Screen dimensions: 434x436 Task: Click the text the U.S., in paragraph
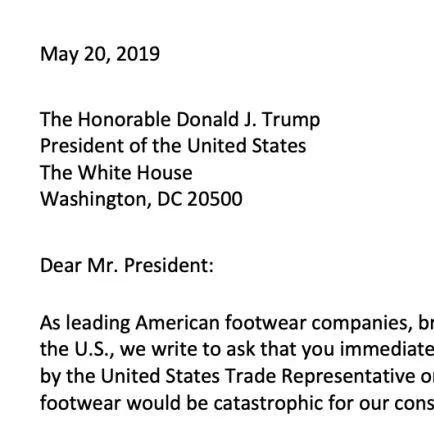tap(77, 350)
